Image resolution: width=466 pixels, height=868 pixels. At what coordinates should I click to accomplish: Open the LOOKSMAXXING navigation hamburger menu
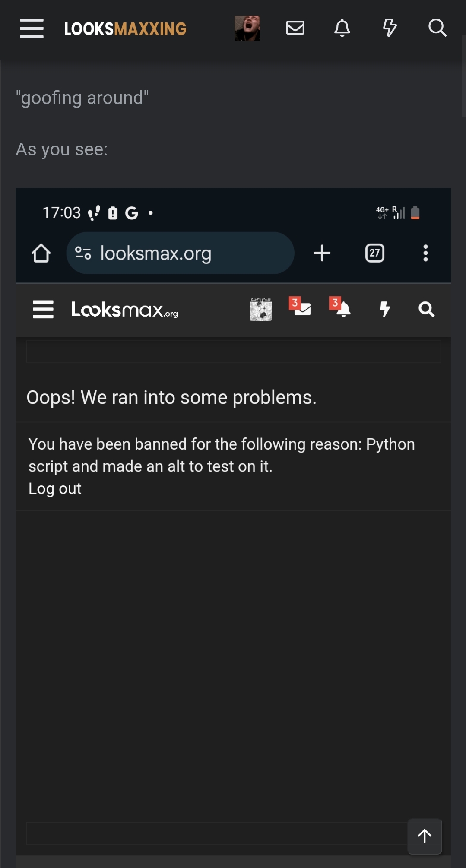pyautogui.click(x=32, y=28)
